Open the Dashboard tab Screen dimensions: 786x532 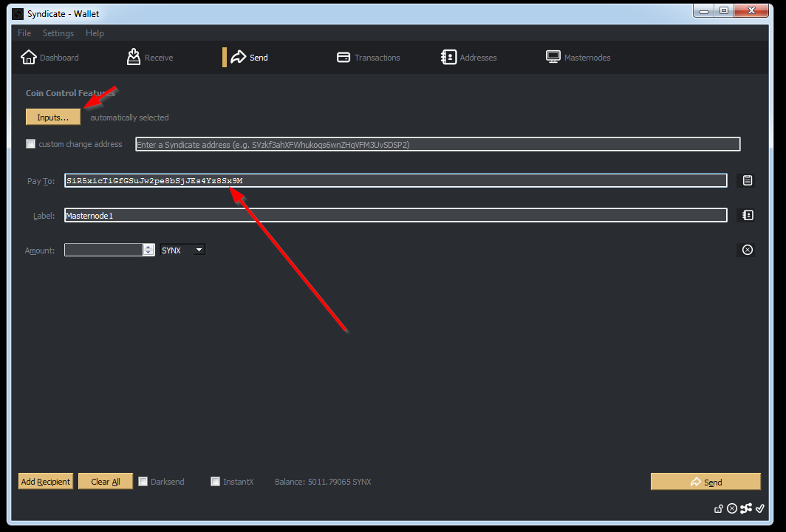49,58
